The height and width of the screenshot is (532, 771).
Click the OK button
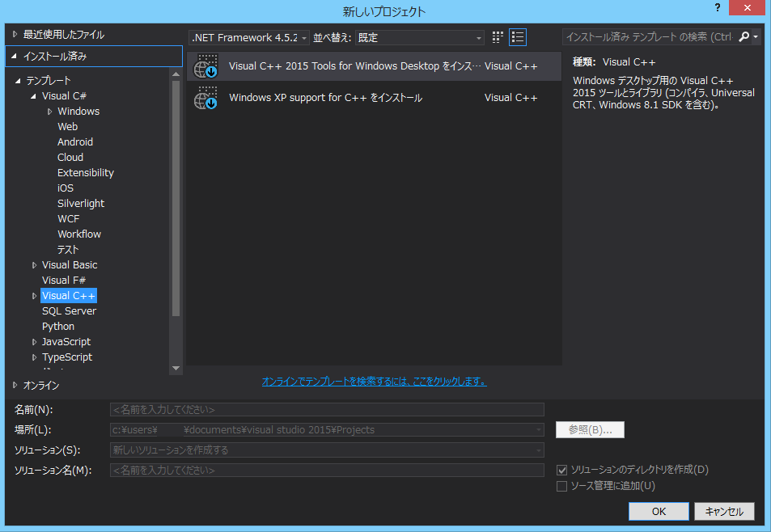(x=659, y=511)
